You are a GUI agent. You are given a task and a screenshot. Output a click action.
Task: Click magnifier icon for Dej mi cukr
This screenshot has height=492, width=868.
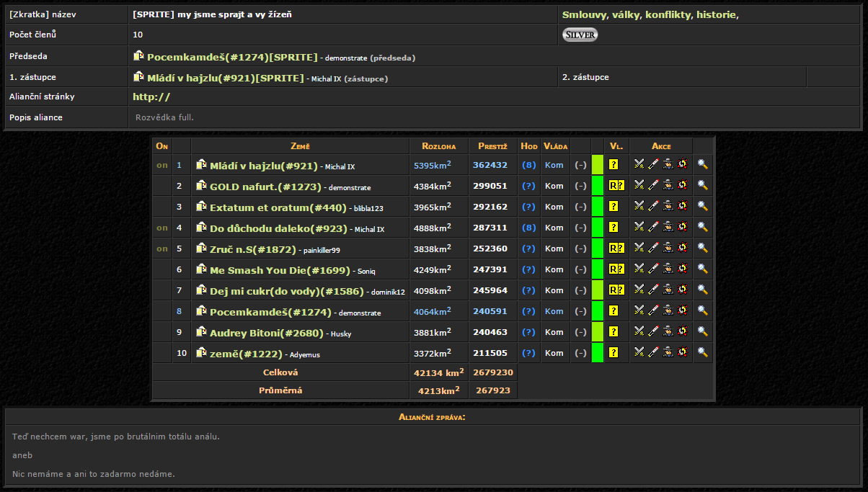703,290
